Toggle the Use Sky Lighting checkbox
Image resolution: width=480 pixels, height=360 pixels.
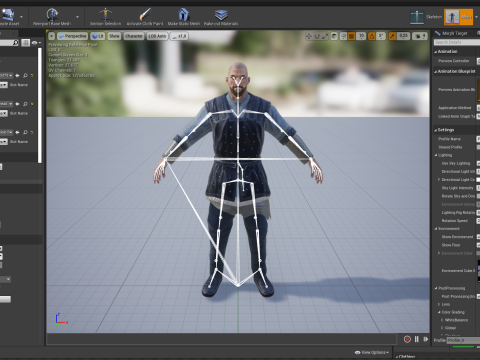click(478, 163)
